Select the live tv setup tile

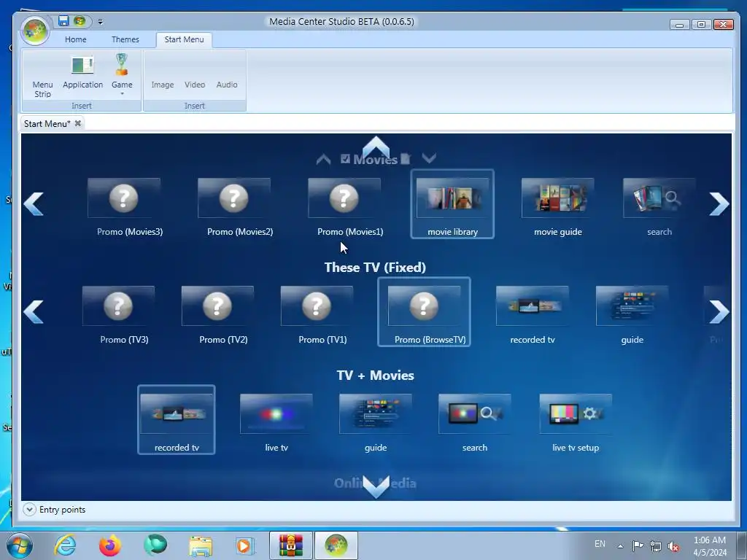[576, 424]
